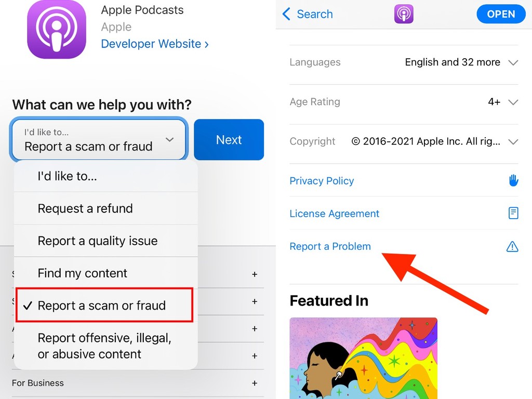This screenshot has height=399, width=532.
Task: Select checked Report a scam or fraud option
Action: pos(104,305)
